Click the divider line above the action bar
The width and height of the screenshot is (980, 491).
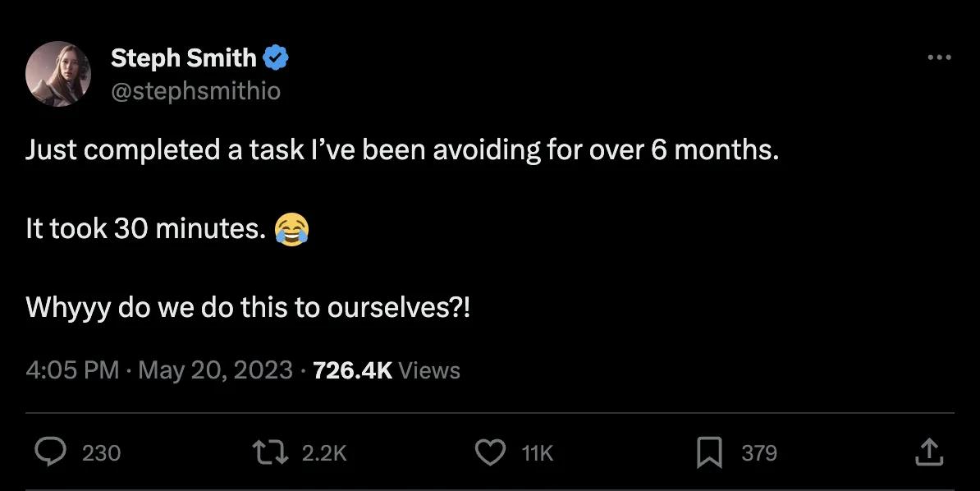point(490,407)
